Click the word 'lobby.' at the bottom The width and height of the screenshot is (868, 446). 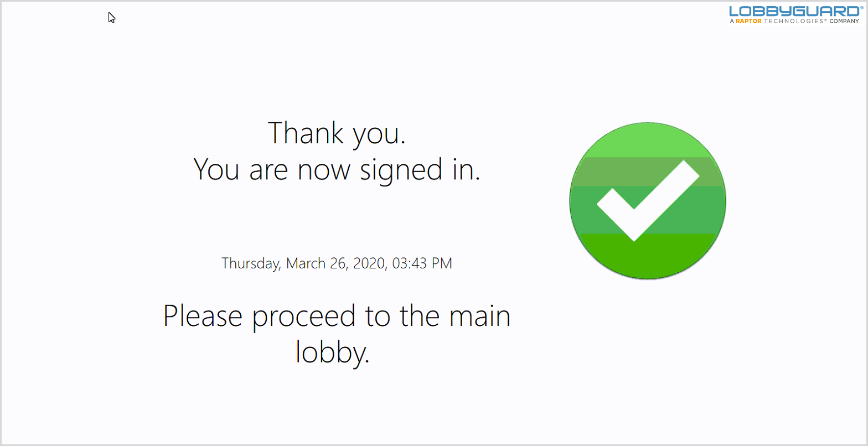coord(333,351)
